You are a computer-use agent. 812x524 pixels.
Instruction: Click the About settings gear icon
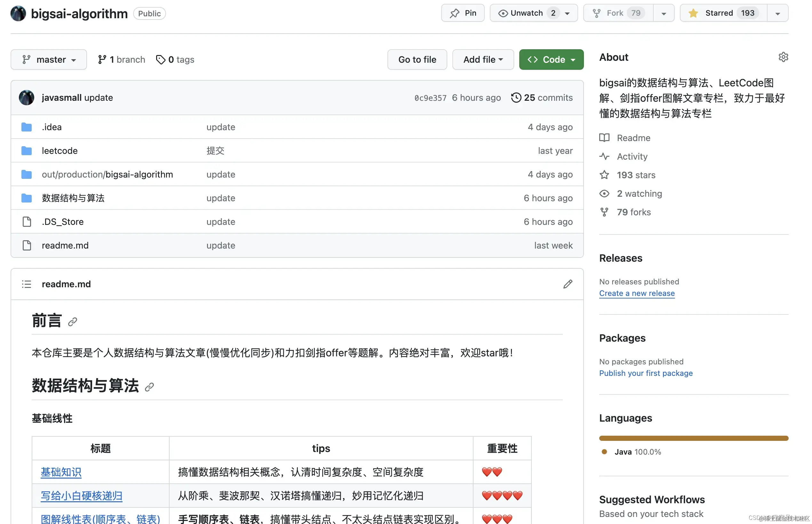pyautogui.click(x=783, y=57)
